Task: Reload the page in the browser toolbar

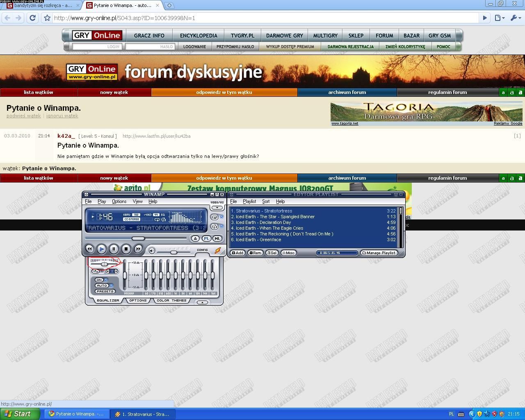Action: pyautogui.click(x=32, y=18)
